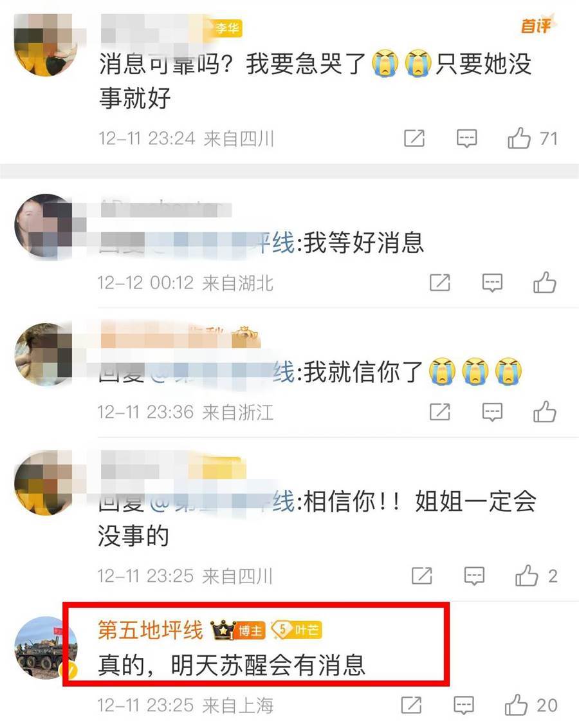Image resolution: width=579 pixels, height=728 pixels.
Task: Reply to 第五地坪线's Shanghai comment
Action: pos(463,705)
